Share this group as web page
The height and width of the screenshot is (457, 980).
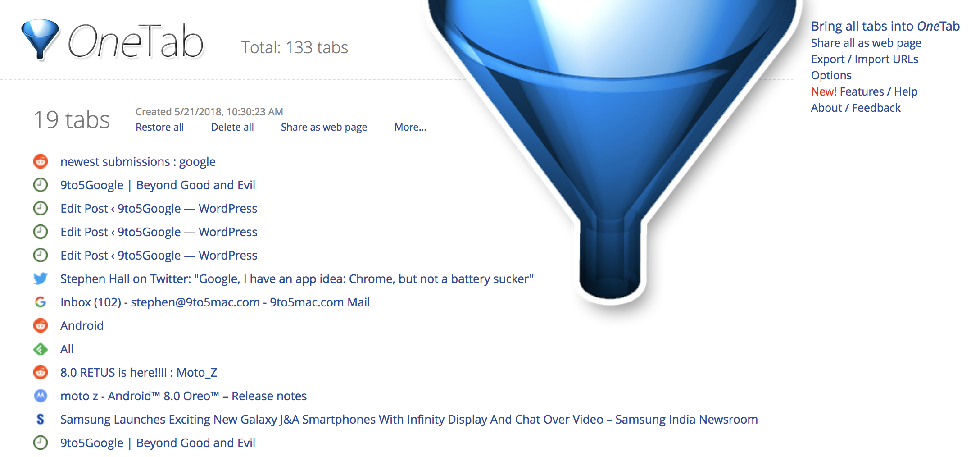click(324, 127)
